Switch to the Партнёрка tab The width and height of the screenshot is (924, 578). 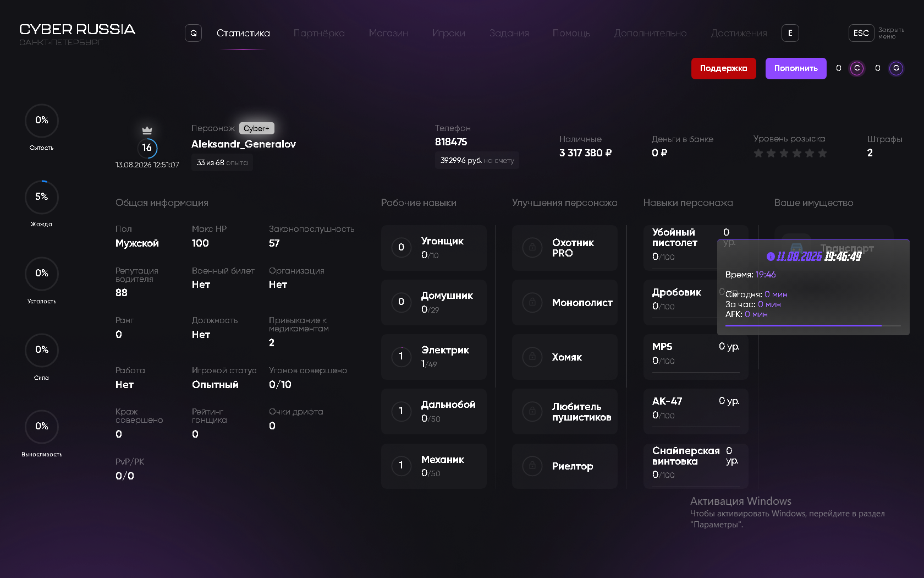coord(319,33)
